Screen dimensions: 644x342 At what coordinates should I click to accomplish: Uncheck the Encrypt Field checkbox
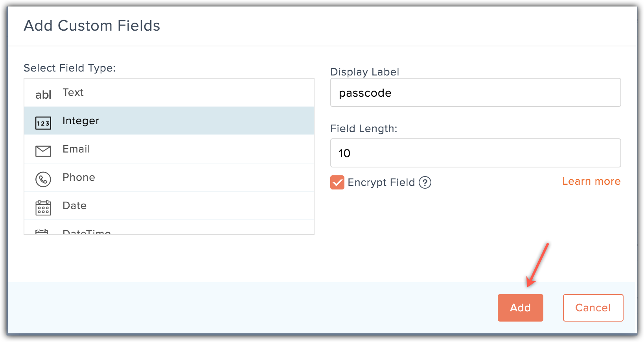(337, 182)
